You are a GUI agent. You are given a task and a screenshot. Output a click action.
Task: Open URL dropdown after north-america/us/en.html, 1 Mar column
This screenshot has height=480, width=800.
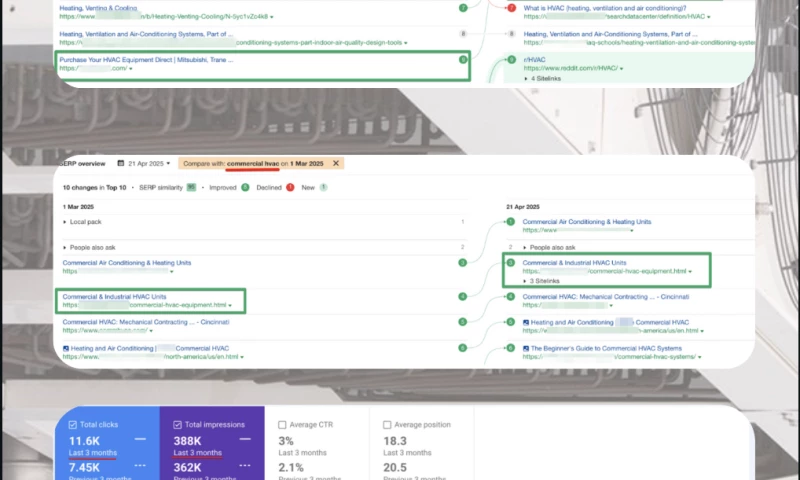tap(241, 357)
